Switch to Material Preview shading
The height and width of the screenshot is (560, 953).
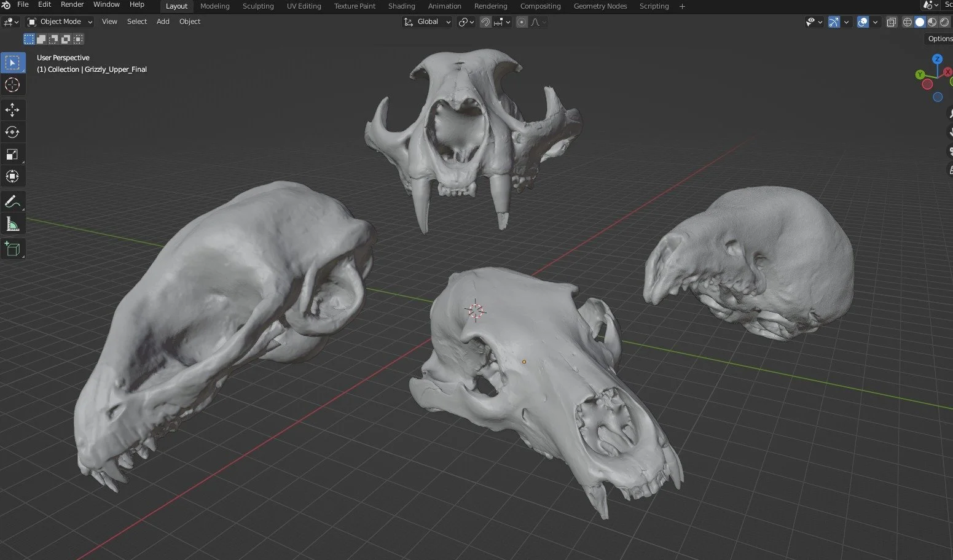click(932, 22)
